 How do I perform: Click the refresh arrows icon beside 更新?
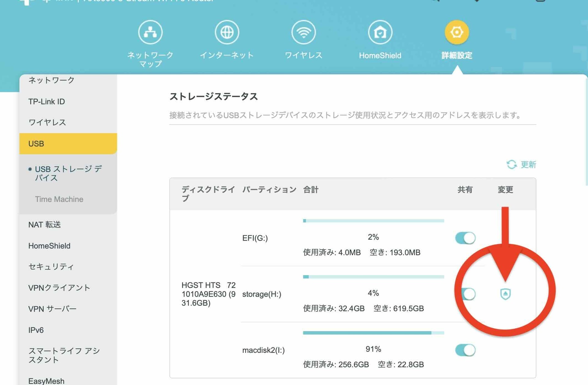pyautogui.click(x=511, y=164)
